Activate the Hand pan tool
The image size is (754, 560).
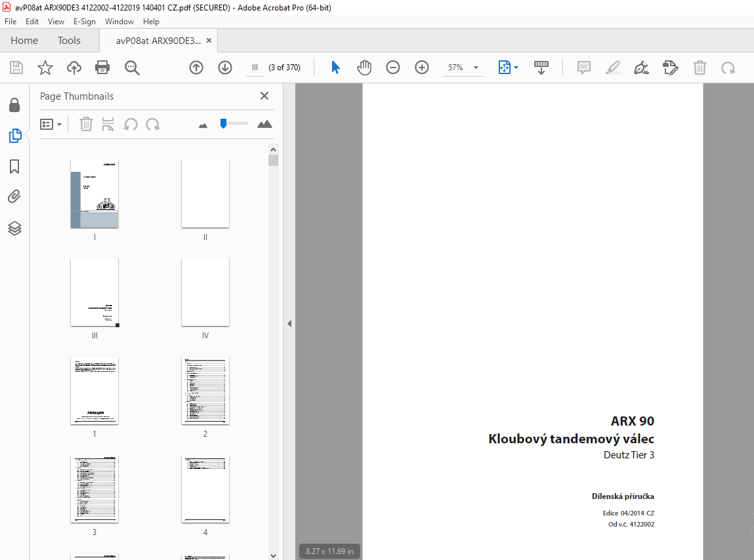point(364,68)
